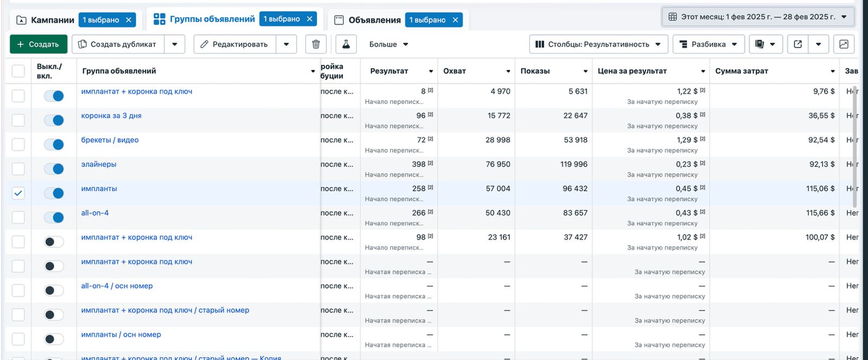Viewport: 868px width, 360px height.
Task: Open the 'элайнеры' ad group link
Action: click(x=99, y=164)
